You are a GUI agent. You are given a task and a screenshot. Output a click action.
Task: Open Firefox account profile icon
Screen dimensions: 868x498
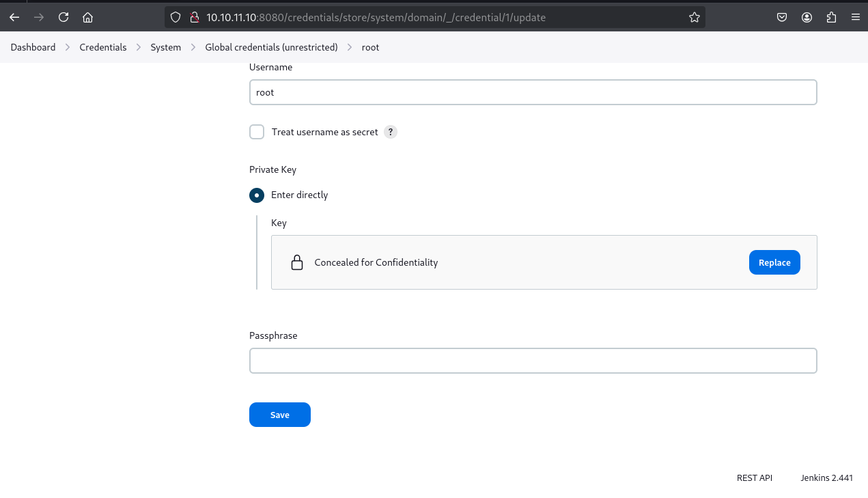coord(807,18)
